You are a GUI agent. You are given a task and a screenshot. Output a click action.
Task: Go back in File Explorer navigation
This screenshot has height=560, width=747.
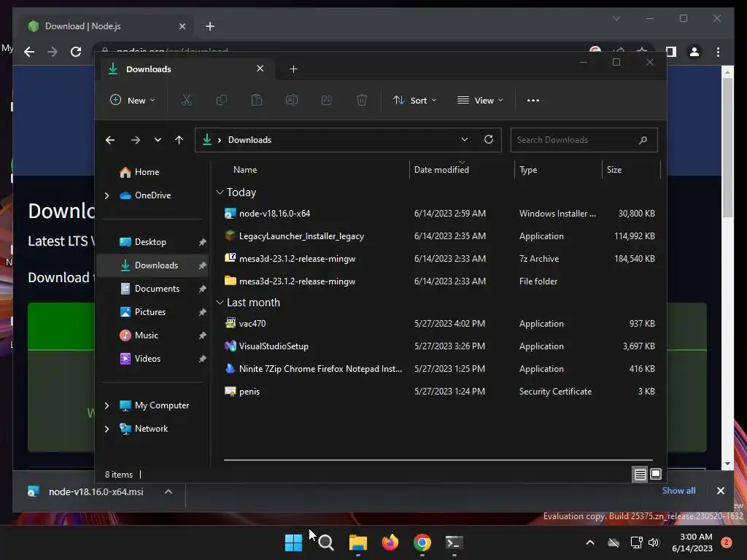(x=110, y=140)
